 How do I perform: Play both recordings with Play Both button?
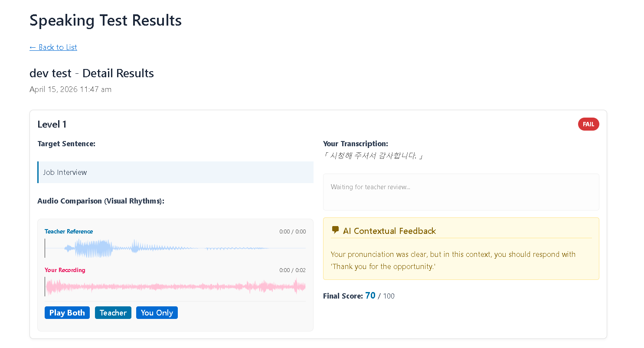point(67,313)
